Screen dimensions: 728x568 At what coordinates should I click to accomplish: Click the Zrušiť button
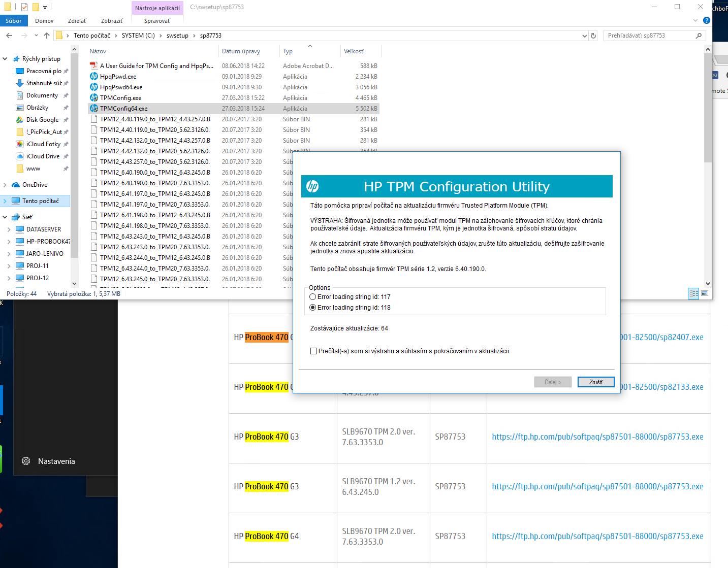click(x=595, y=382)
